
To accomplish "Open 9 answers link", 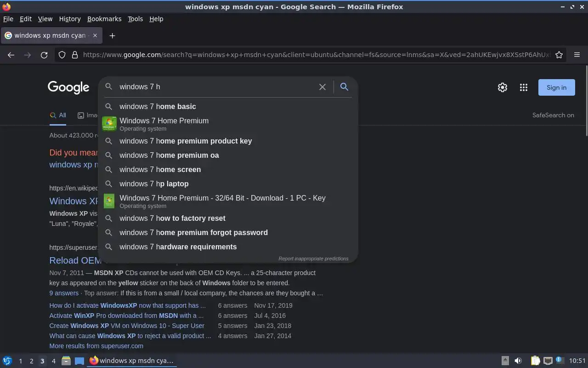I will tap(64, 293).
